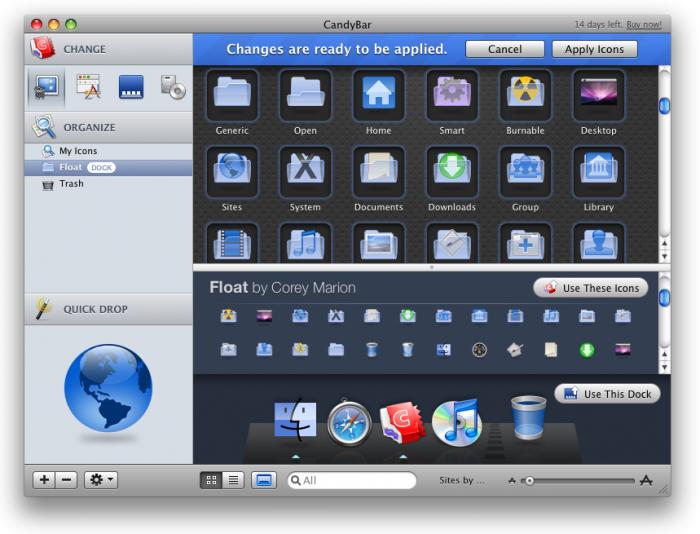Open the Buy now link
This screenshot has height=534, width=700.
tap(644, 25)
